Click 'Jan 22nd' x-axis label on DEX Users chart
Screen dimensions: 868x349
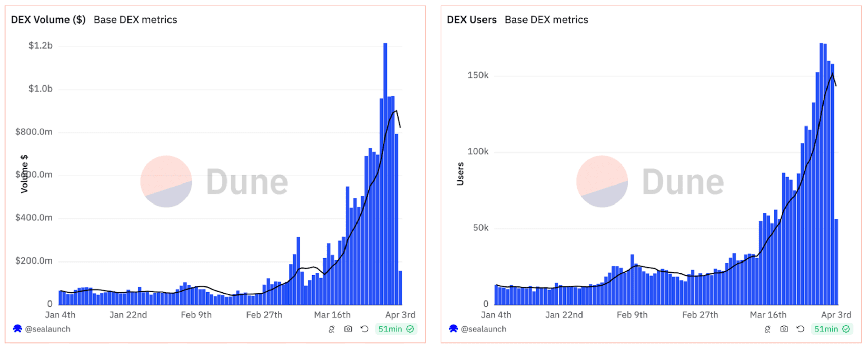point(564,315)
